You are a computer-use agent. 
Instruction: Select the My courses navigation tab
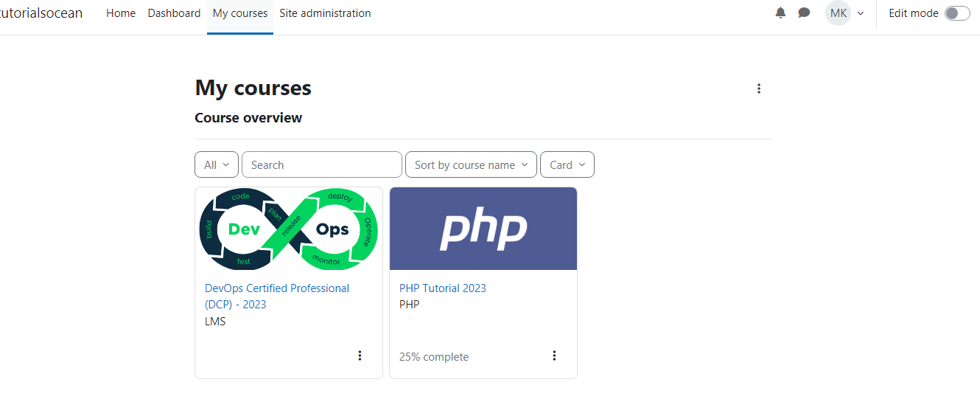[x=240, y=13]
